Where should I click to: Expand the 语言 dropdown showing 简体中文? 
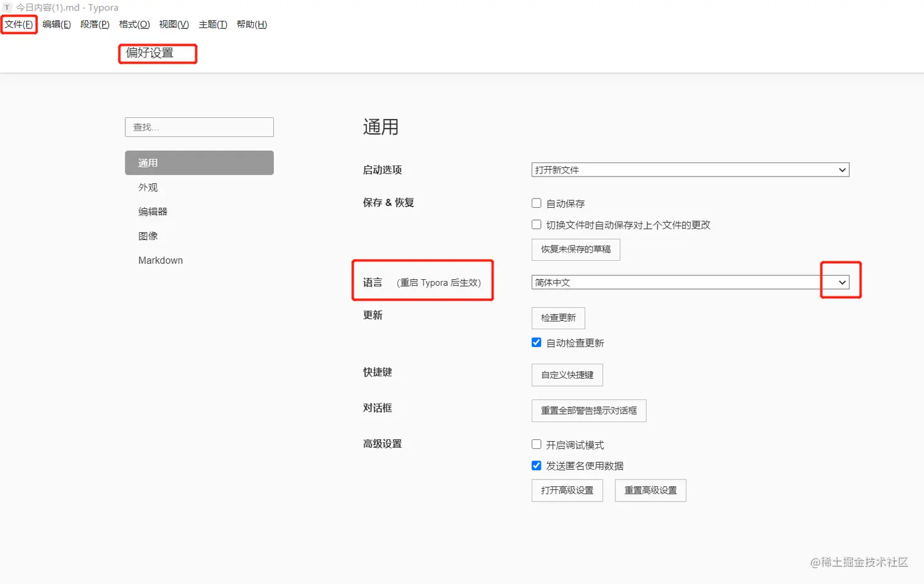click(x=691, y=282)
